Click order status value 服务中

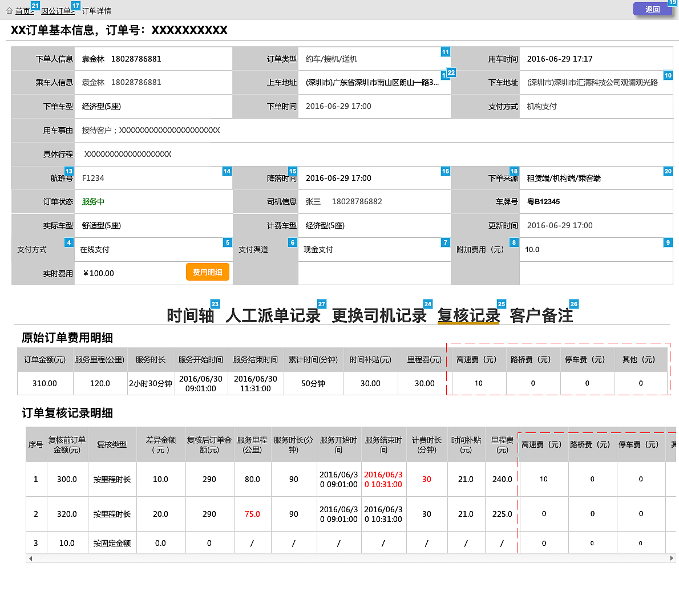(x=93, y=202)
